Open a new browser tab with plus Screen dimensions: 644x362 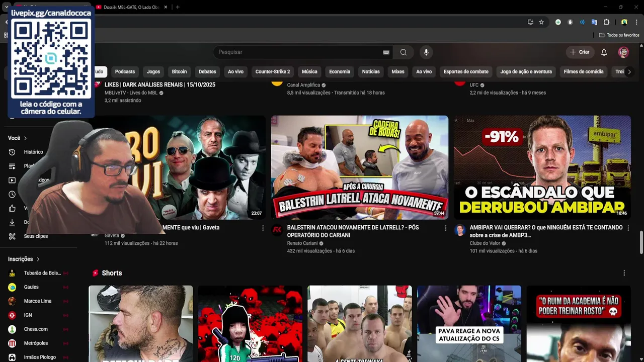coord(178,7)
